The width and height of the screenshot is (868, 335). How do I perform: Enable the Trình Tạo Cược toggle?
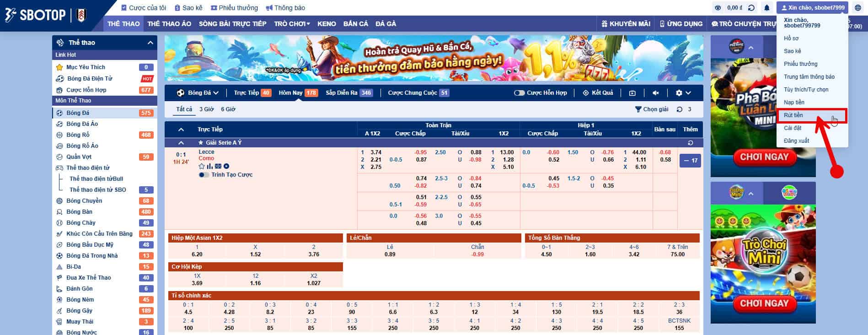[x=204, y=175]
